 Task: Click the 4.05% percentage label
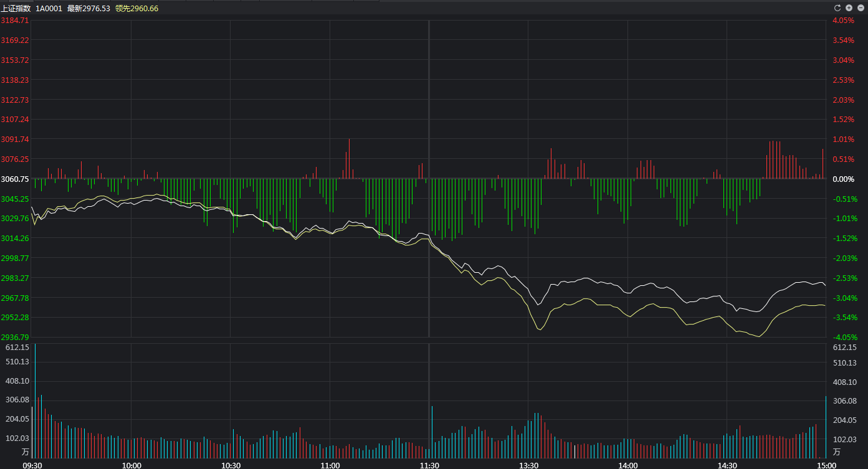[x=843, y=20]
